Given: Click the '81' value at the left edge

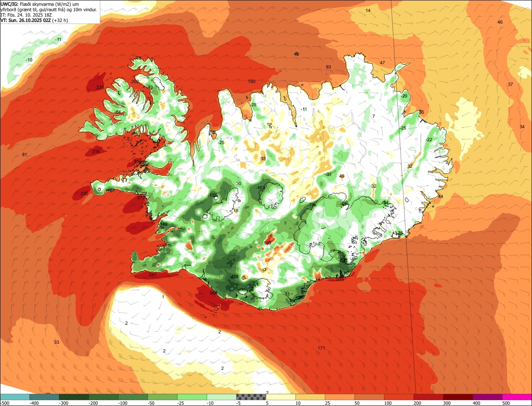Looking at the screenshot, I should pos(25,155).
